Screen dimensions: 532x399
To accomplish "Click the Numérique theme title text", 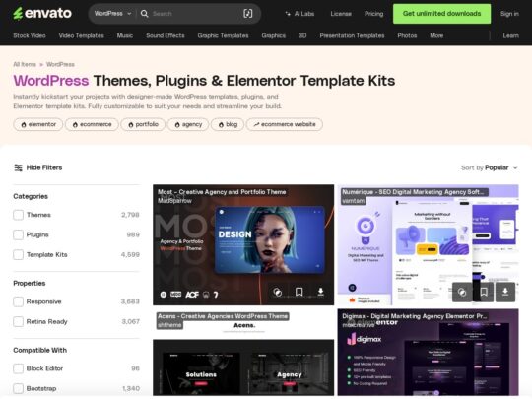I will 413,192.
